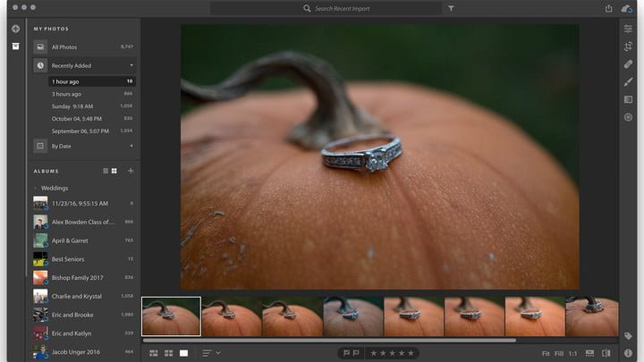The image size is (644, 362).
Task: Expand the Recently Added dropdown arrow
Action: click(x=131, y=65)
